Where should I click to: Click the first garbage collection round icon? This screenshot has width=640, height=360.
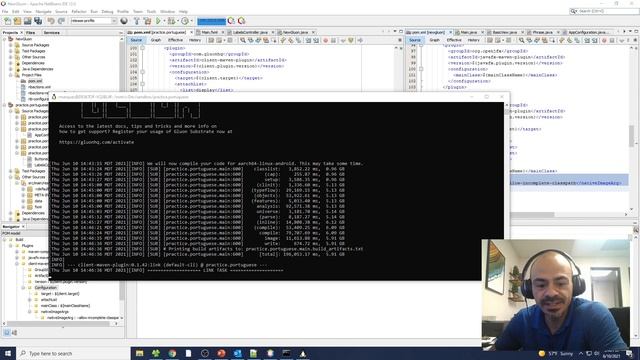231,21
